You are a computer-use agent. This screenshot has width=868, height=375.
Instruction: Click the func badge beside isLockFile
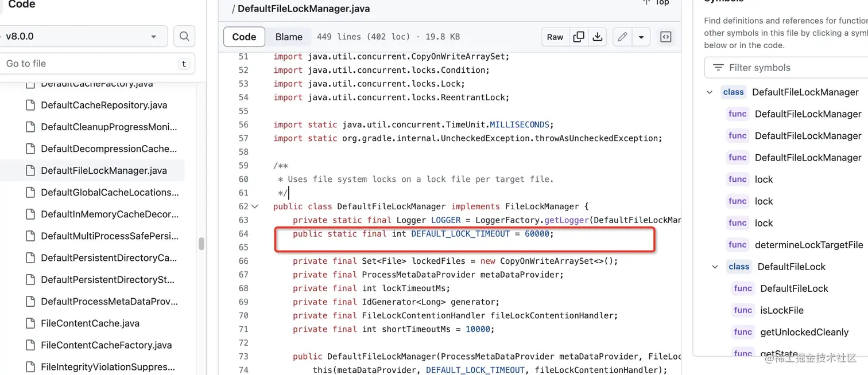(743, 310)
